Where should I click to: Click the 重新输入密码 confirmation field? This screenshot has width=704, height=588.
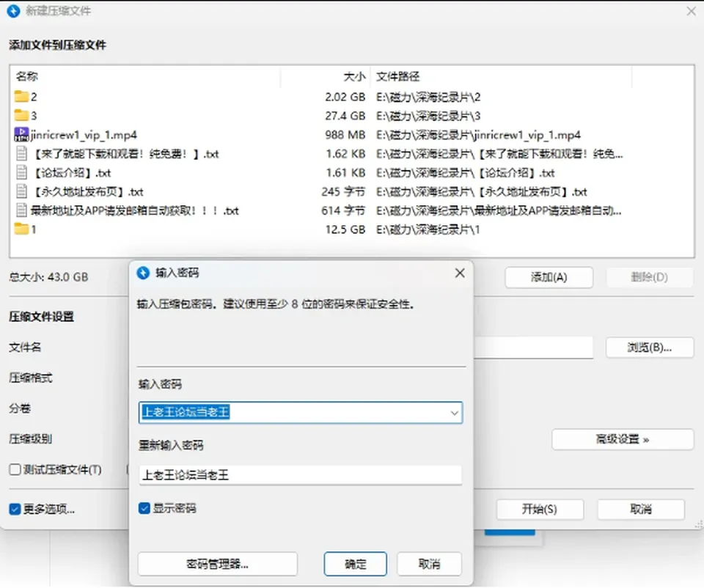pyautogui.click(x=301, y=475)
